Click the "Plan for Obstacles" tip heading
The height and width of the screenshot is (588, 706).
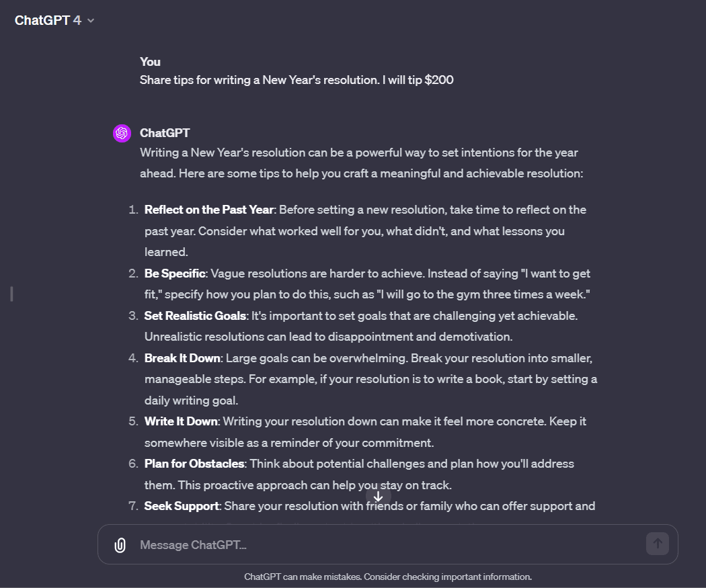tap(194, 464)
